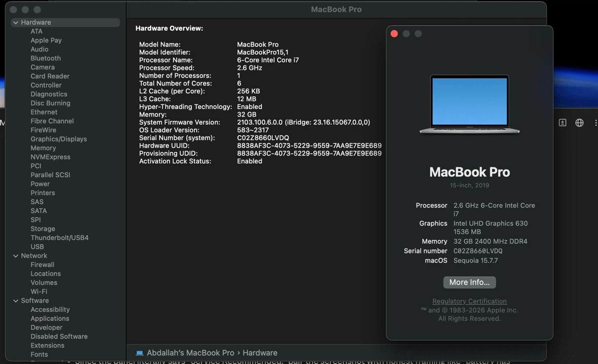This screenshot has height=364, width=598.
Task: Select Firewall under Network
Action: [x=42, y=265]
